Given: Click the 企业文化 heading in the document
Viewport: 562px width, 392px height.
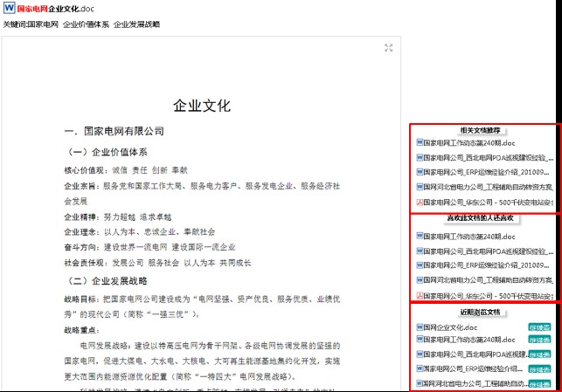Looking at the screenshot, I should point(202,106).
